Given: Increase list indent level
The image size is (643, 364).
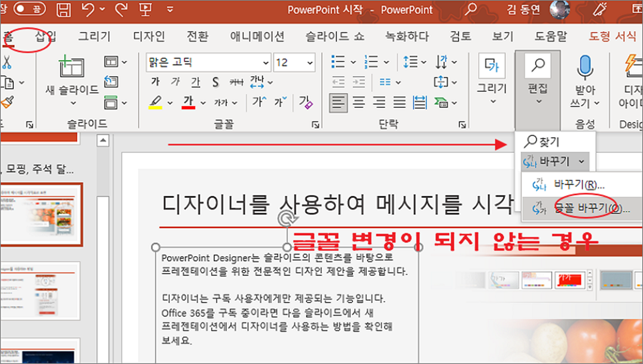Looking at the screenshot, I should click(358, 82).
